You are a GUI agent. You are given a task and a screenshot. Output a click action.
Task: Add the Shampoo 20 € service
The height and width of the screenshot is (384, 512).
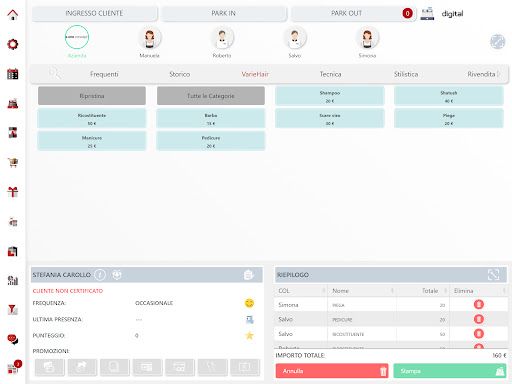[330, 96]
